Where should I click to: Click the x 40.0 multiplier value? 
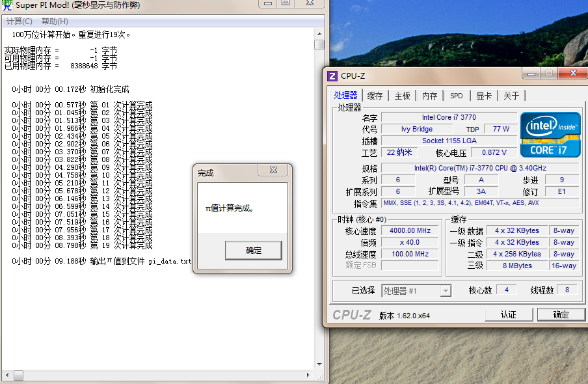pos(410,243)
